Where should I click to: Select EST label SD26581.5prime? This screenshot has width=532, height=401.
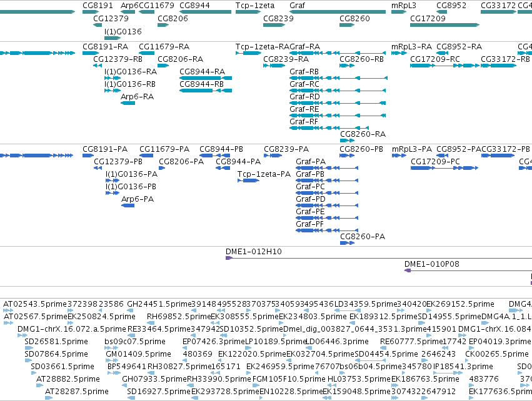tap(56, 341)
